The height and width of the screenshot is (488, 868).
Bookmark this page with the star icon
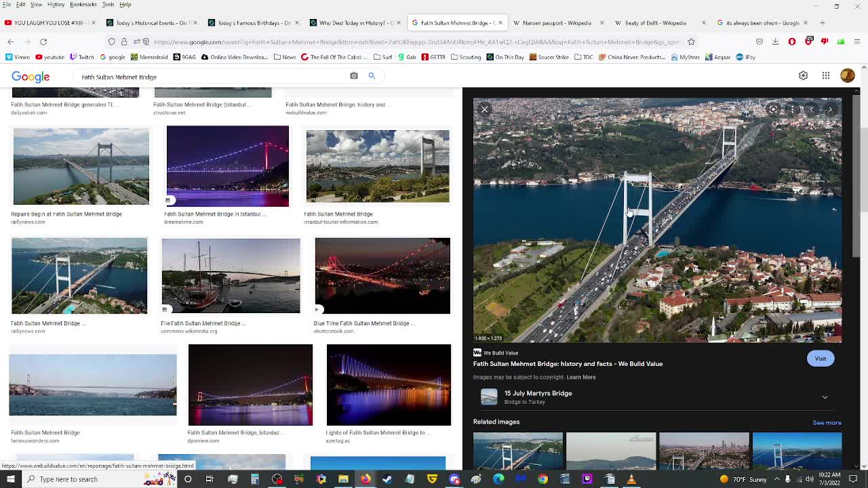pyautogui.click(x=691, y=41)
